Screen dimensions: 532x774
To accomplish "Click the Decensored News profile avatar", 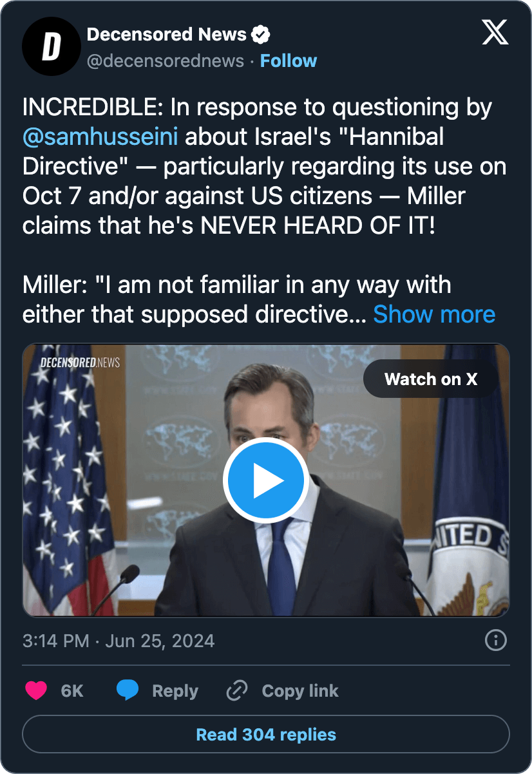I will [52, 46].
